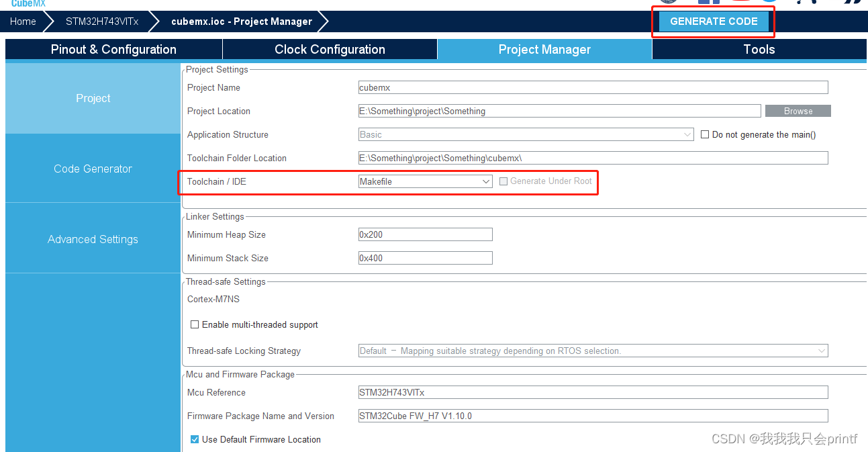
Task: Open the Tools tab
Action: [x=759, y=49]
